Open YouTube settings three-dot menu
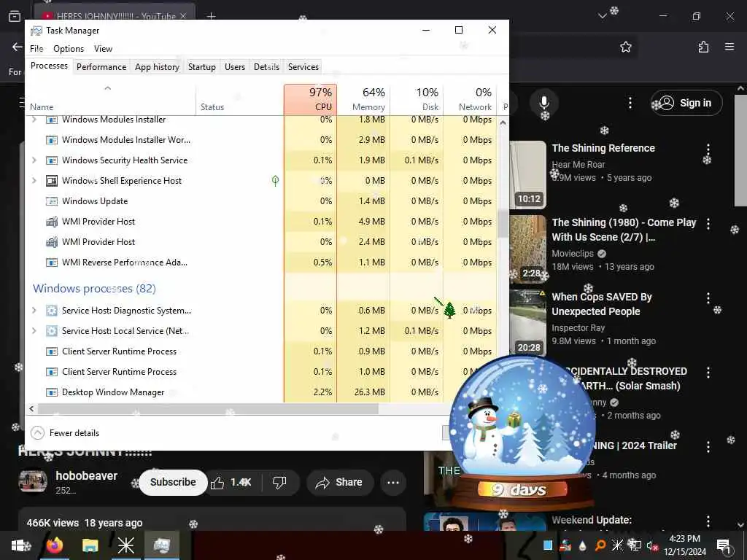The height and width of the screenshot is (560, 747). [x=630, y=103]
